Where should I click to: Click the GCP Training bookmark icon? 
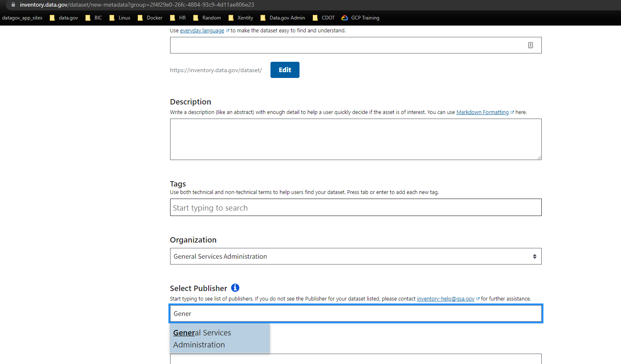344,18
